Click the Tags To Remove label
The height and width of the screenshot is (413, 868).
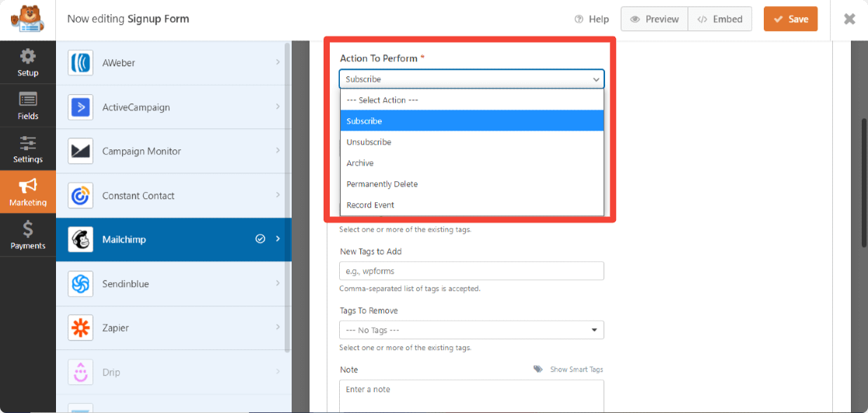point(369,310)
